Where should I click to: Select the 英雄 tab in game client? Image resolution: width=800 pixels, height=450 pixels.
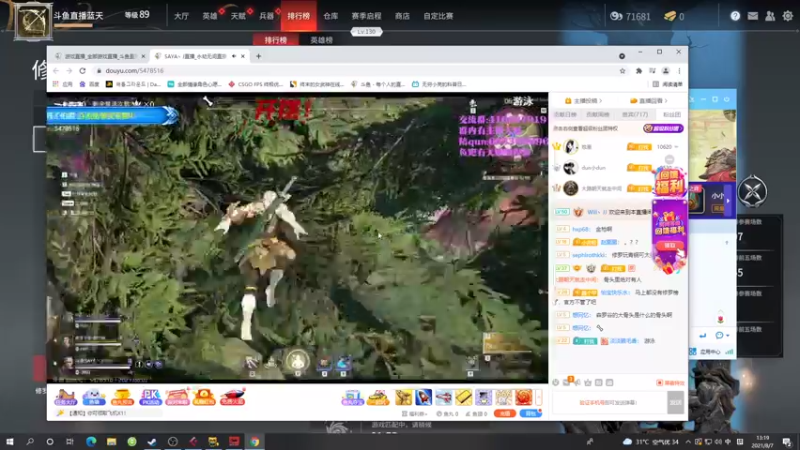[210, 16]
